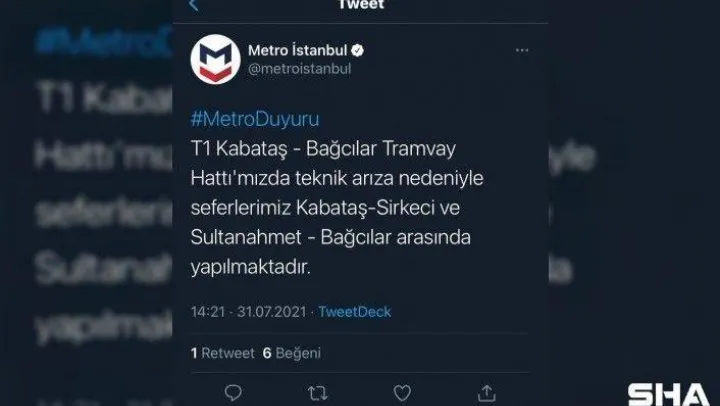Go back using the top-left arrow
This screenshot has width=720, height=406.
(193, 5)
